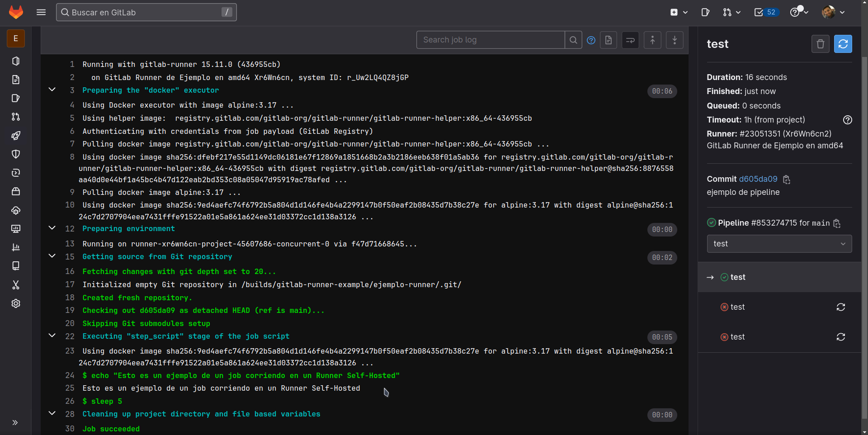Collapse Executing step_script stage section

[52, 336]
